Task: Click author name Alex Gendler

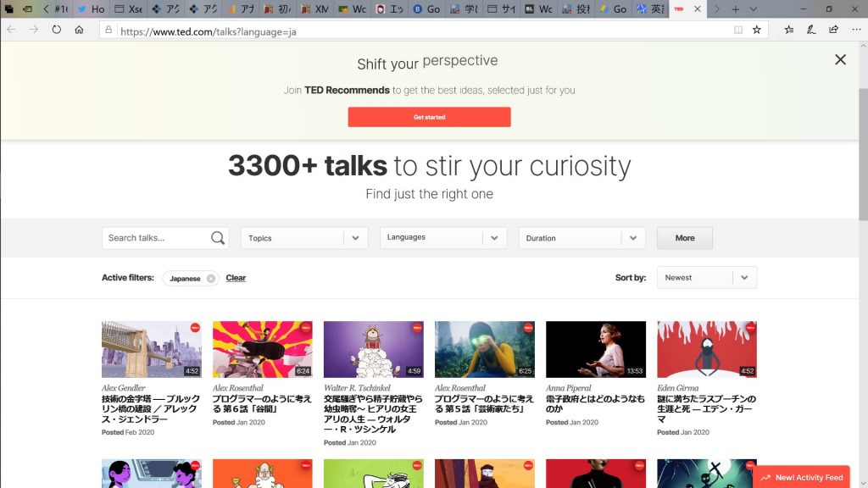Action: coord(124,388)
